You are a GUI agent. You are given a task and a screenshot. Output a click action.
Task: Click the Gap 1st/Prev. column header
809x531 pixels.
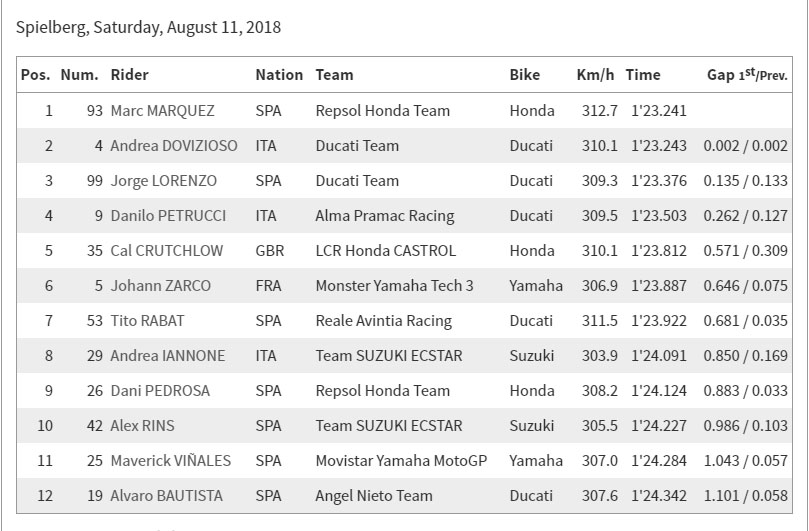point(747,75)
